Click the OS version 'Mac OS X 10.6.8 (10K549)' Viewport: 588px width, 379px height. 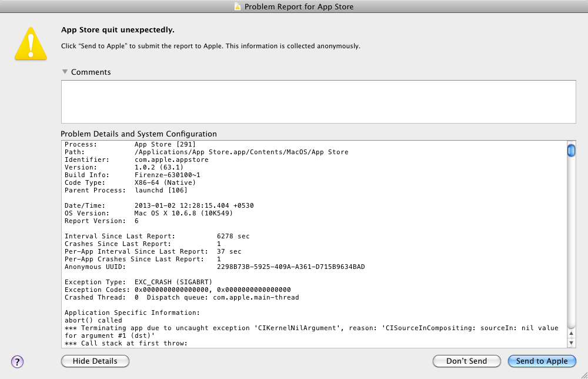pos(183,213)
